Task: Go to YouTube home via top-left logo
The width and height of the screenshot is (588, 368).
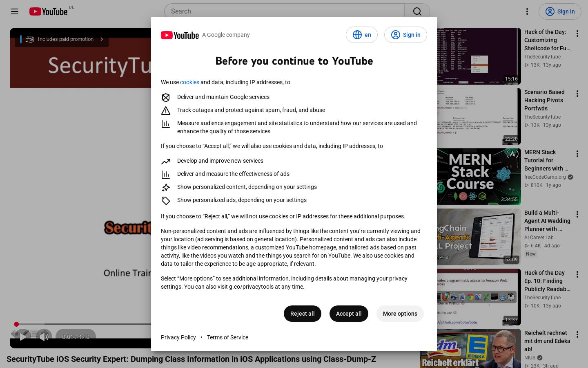Action: point(48,11)
